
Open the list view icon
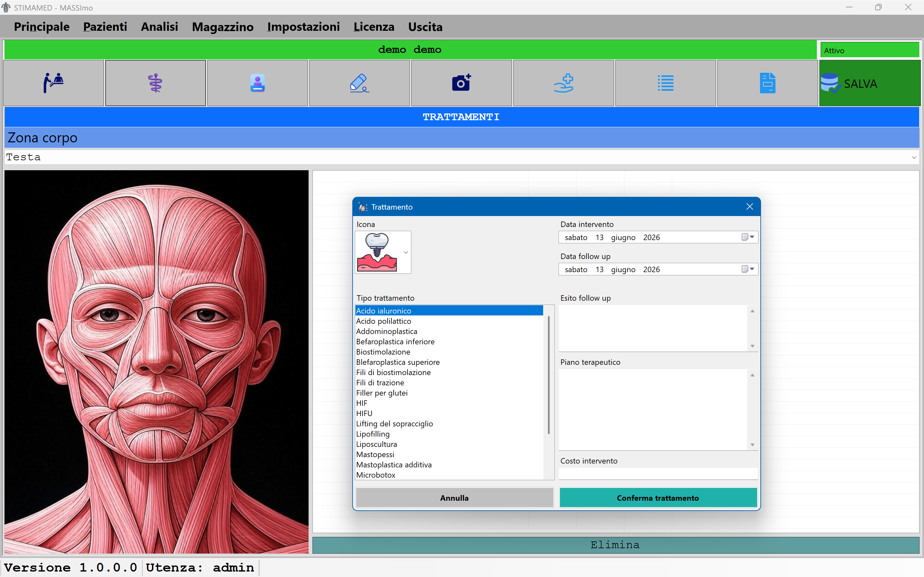665,83
